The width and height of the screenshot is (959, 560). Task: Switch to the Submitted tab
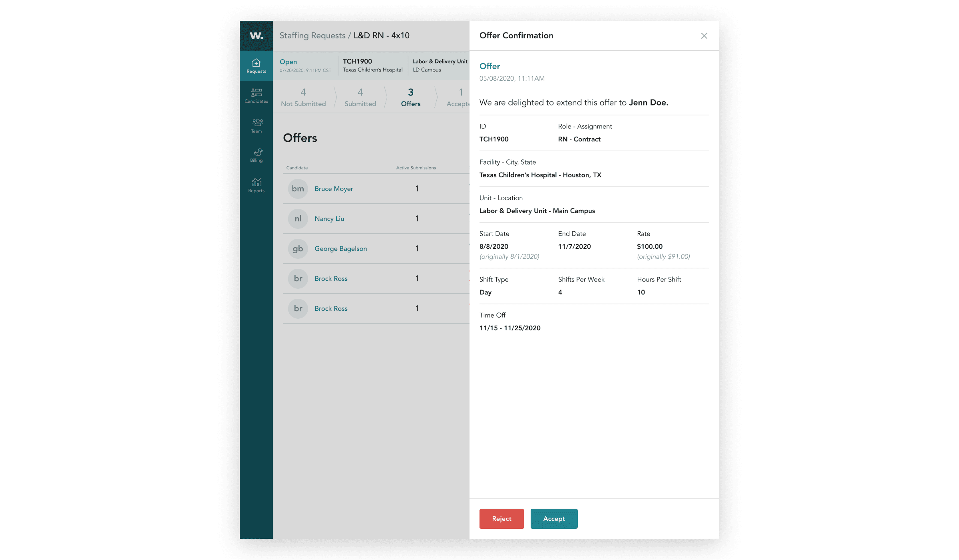(x=360, y=98)
